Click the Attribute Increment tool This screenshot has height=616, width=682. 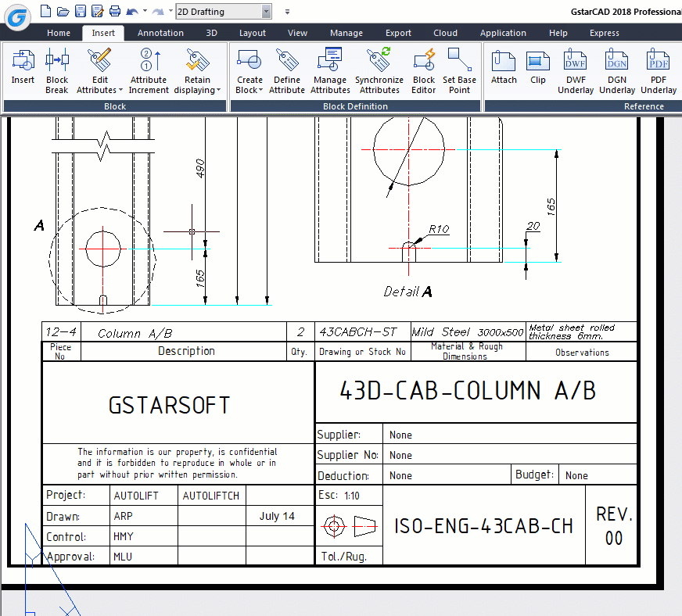(149, 61)
